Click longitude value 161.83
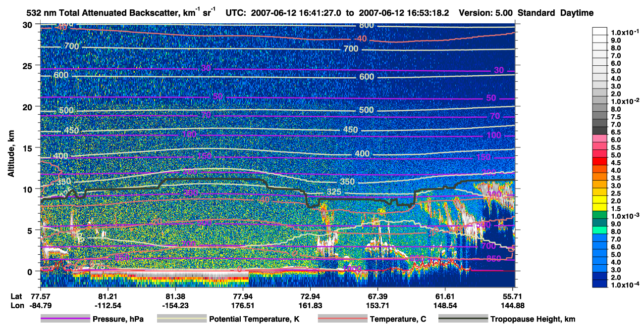 click(310, 305)
